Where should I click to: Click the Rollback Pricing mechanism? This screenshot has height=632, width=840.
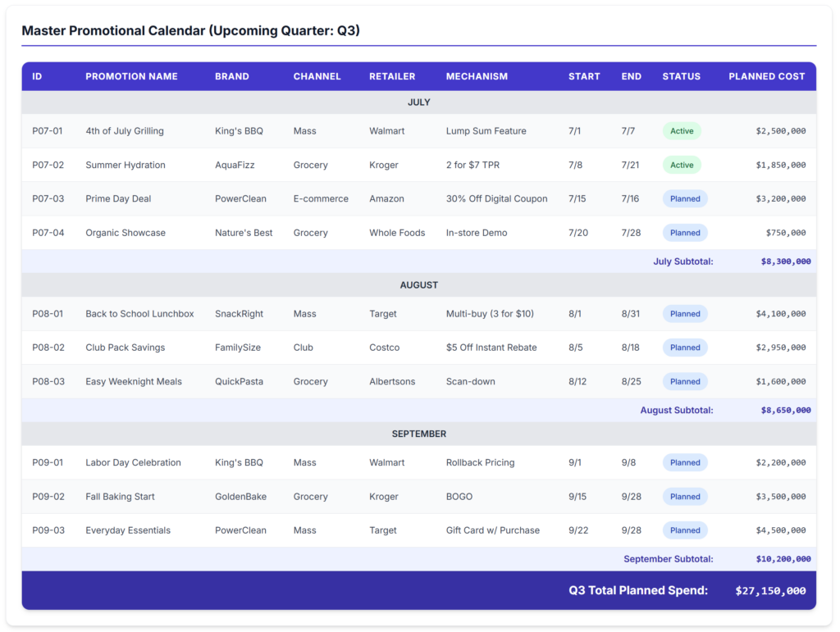click(x=480, y=462)
